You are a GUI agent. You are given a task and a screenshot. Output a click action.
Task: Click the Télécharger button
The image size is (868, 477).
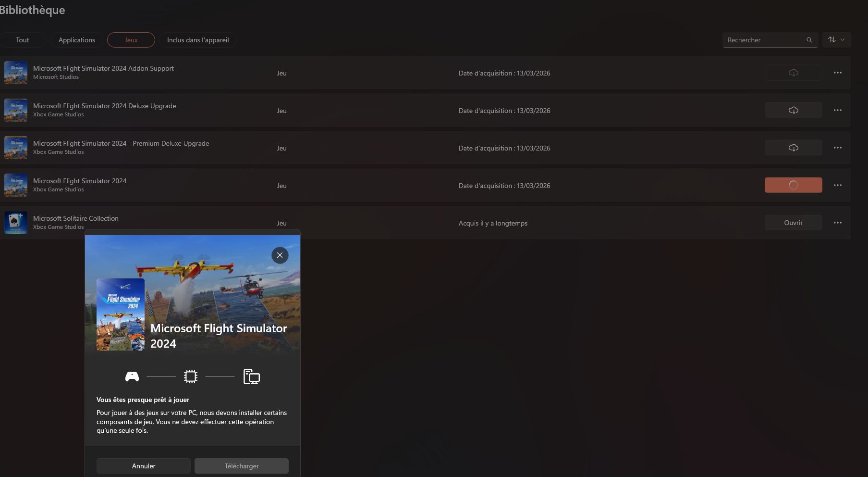[242, 466]
